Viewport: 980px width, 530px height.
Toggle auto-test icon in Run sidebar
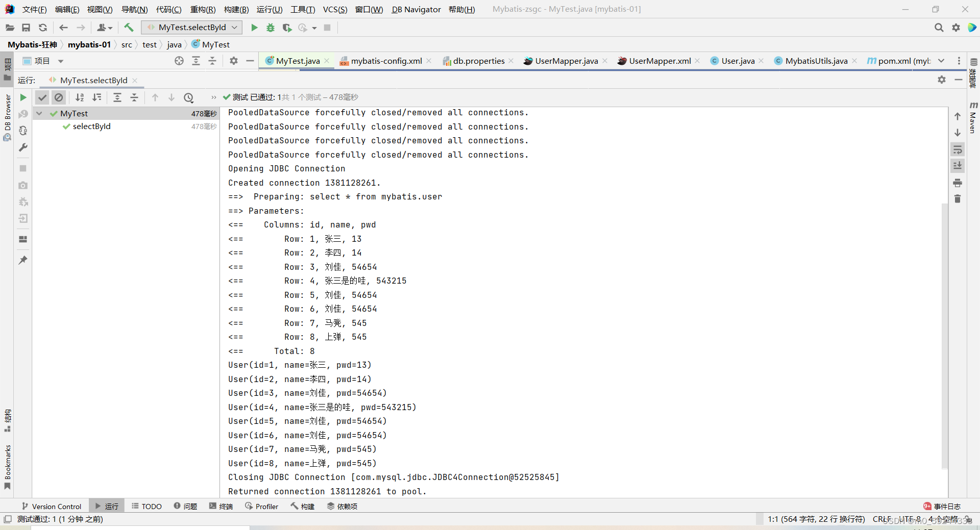click(x=23, y=131)
